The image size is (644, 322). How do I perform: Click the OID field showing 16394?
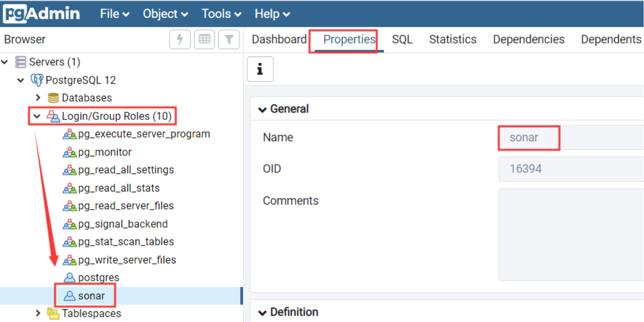pos(571,169)
